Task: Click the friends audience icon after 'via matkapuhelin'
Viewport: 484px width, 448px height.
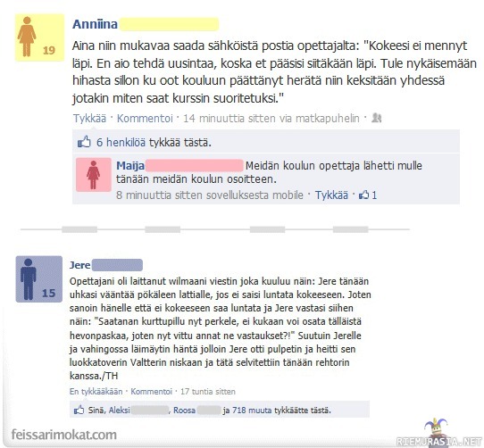Action: tap(376, 118)
